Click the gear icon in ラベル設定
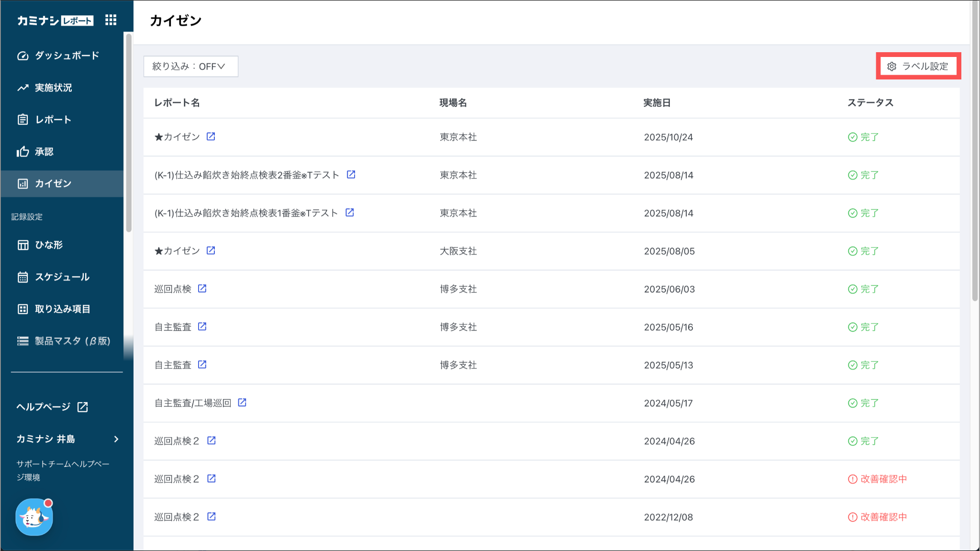Image resolution: width=980 pixels, height=551 pixels. 891,67
